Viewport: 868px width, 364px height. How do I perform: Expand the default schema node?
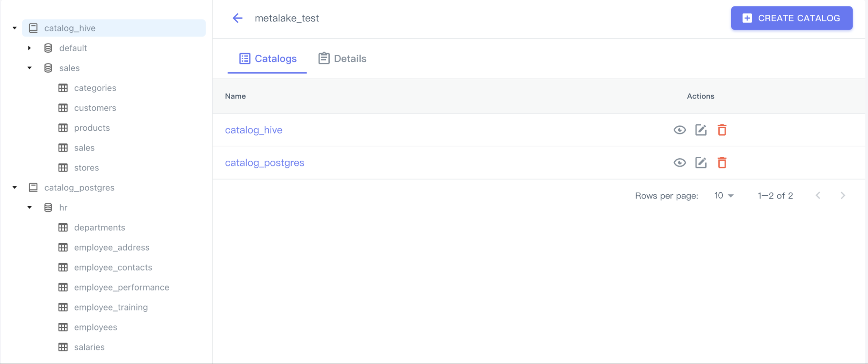click(29, 48)
